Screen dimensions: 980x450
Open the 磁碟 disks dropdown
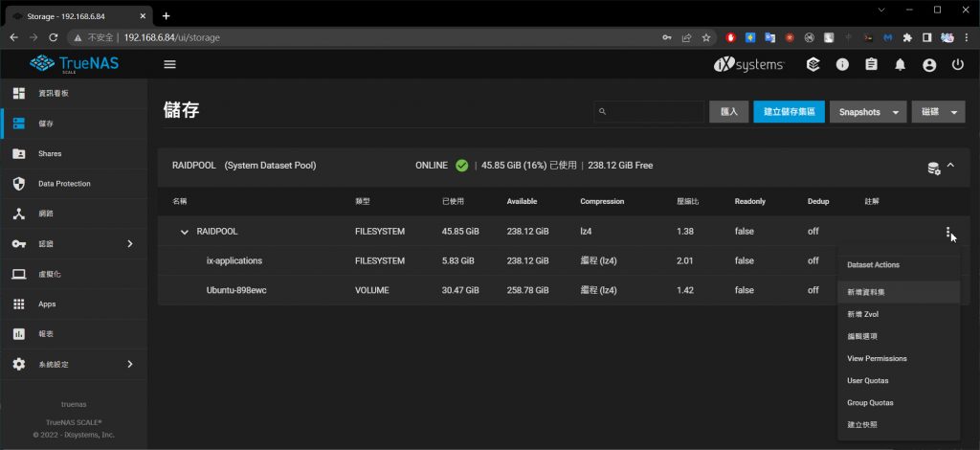click(938, 112)
